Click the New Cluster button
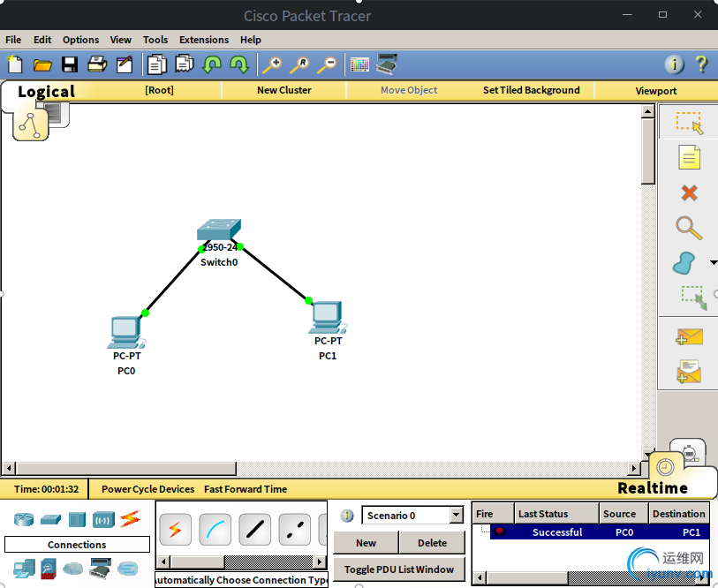Viewport: 718px width, 588px height. tap(283, 90)
